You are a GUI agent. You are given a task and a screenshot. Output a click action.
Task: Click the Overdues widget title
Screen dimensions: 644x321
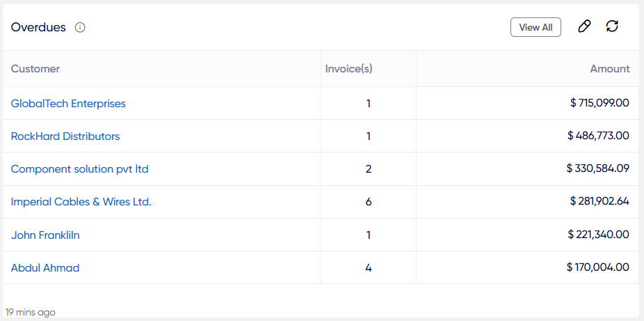click(38, 28)
